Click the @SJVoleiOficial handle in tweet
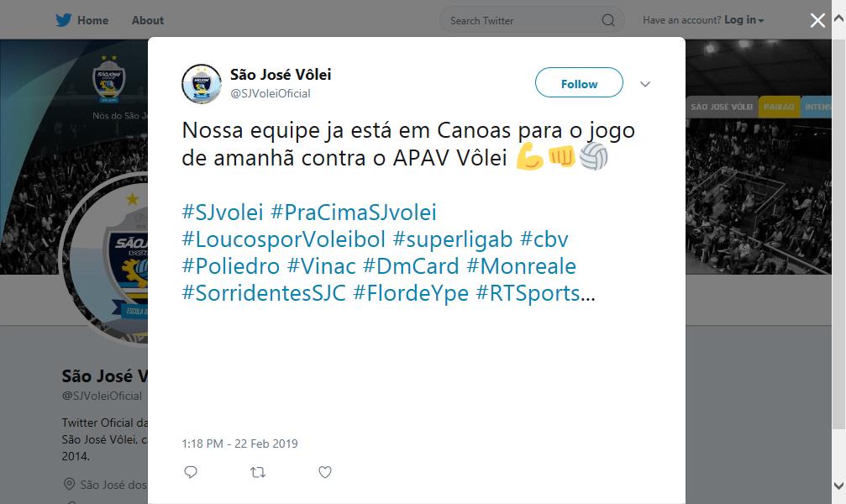The width and height of the screenshot is (846, 504). (271, 93)
